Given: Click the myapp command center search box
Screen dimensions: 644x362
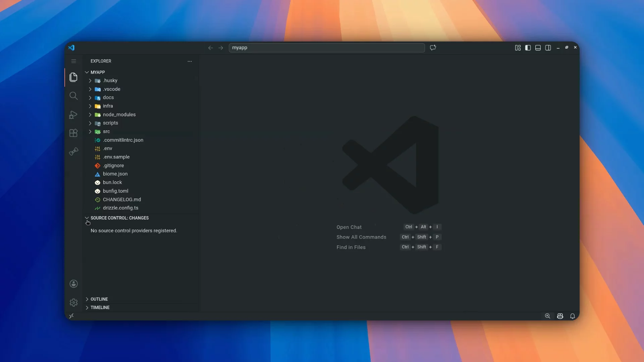Looking at the screenshot, I should point(327,48).
